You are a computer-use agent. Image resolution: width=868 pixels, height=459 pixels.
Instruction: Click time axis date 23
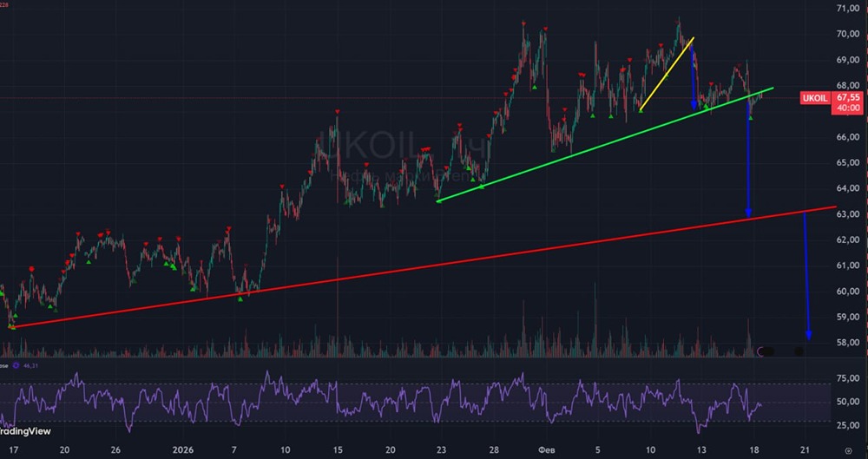441,450
